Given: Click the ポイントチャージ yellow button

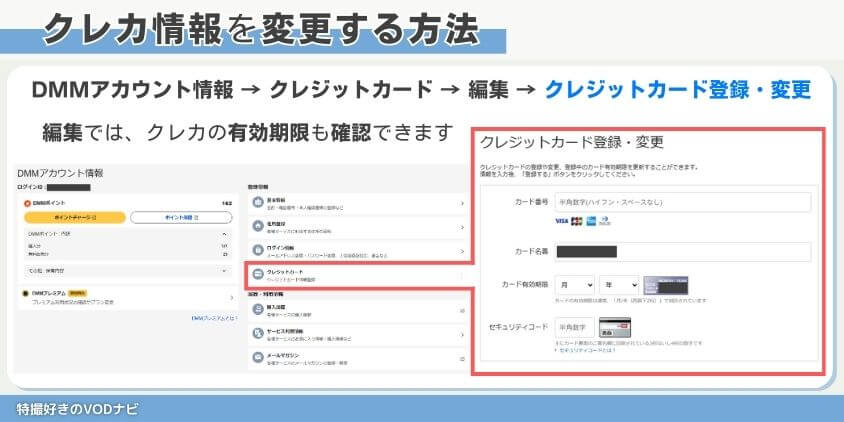Looking at the screenshot, I should (x=75, y=217).
